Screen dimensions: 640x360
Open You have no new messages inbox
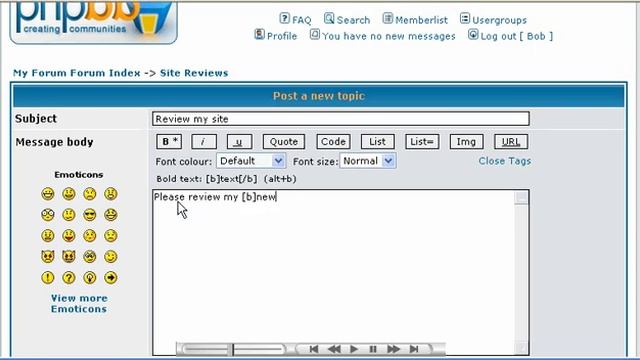(x=389, y=36)
